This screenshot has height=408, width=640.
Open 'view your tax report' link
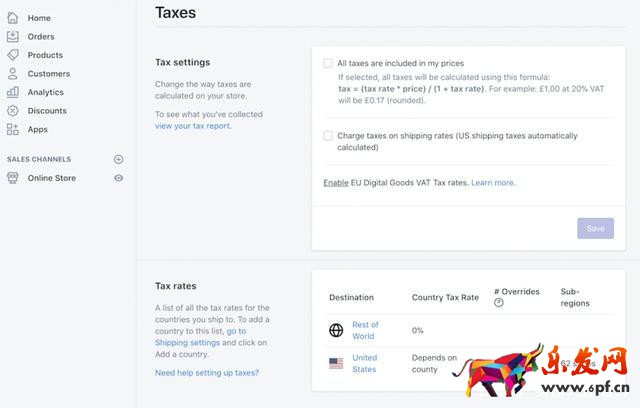tap(193, 125)
